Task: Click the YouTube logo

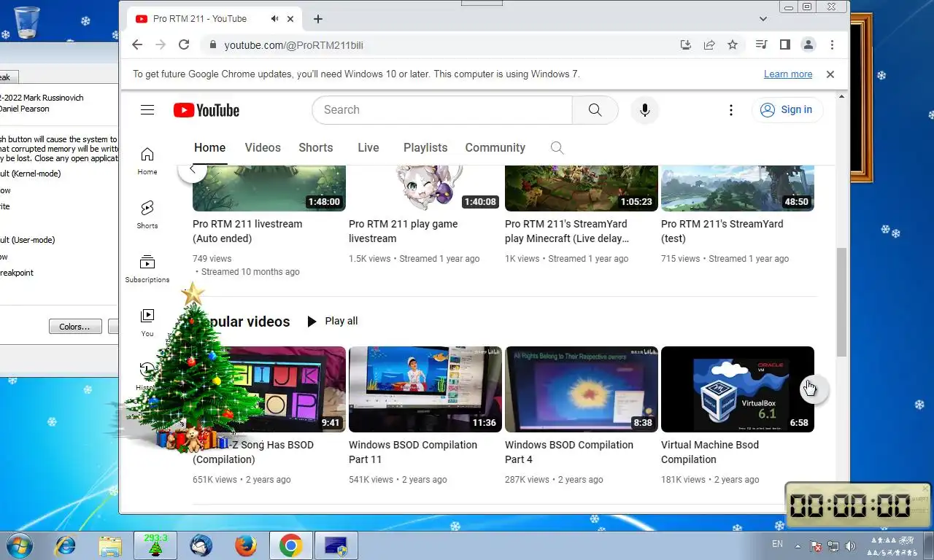Action: (x=207, y=110)
